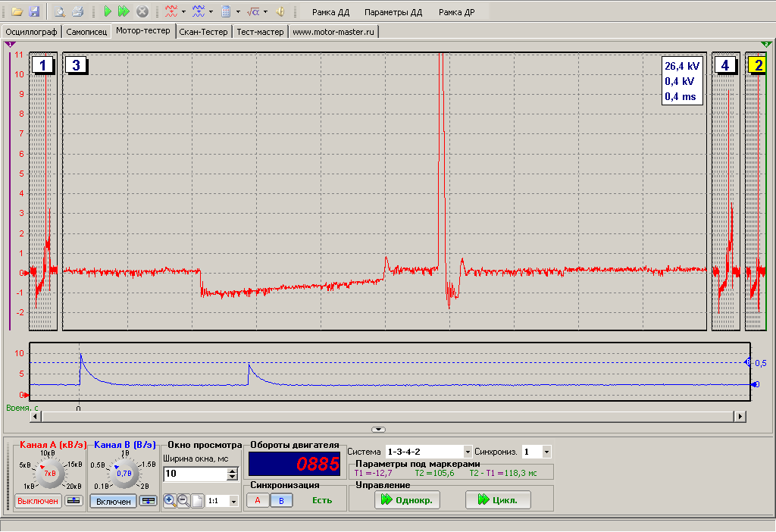Image resolution: width=776 pixels, height=532 pixels.
Task: Click the Ширина окна width input field
Action: (x=195, y=474)
